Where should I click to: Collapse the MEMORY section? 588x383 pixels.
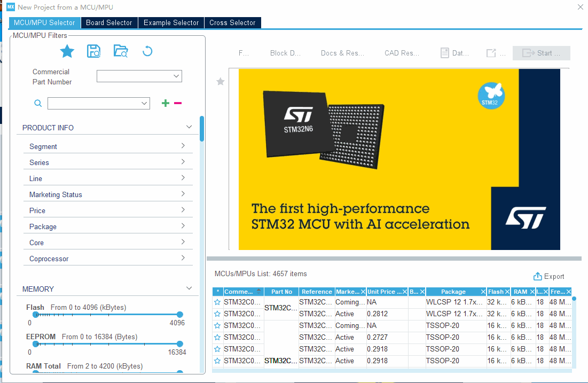[189, 288]
